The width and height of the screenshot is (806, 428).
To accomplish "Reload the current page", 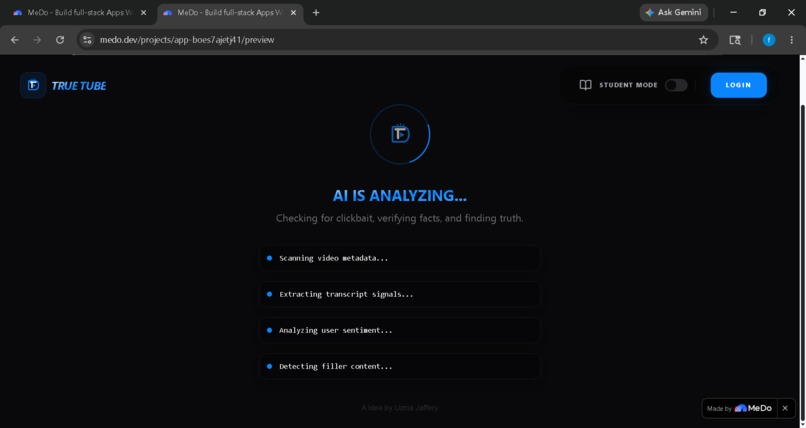I will tap(60, 40).
